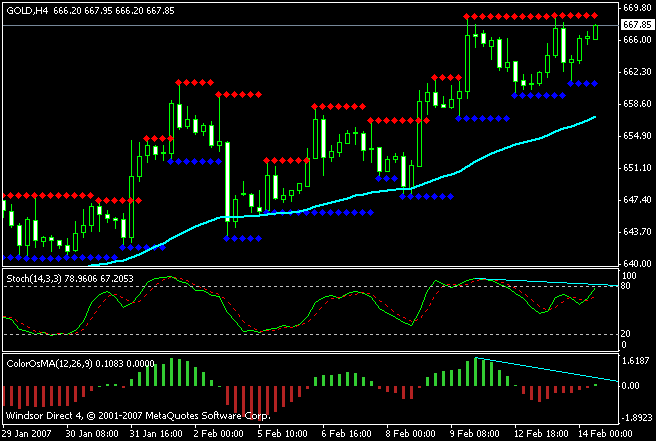Click the rightmost candlestick on the price chart
This screenshot has width=656, height=441.
tap(595, 32)
